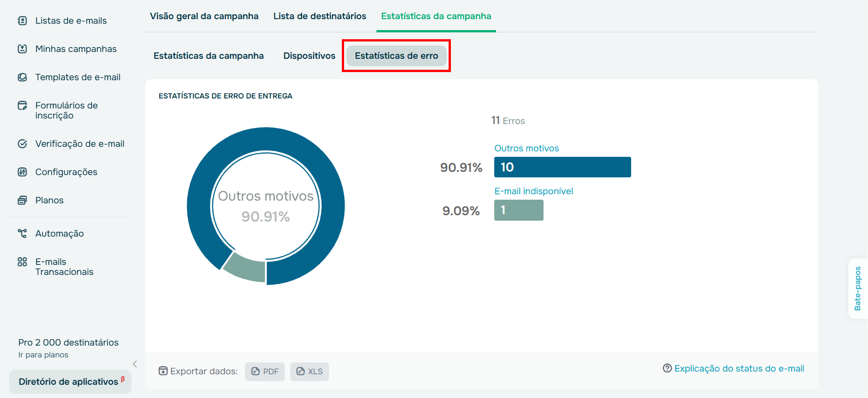Click the gray-green E-mail indisponível bar
This screenshot has width=868, height=398.
tap(519, 210)
